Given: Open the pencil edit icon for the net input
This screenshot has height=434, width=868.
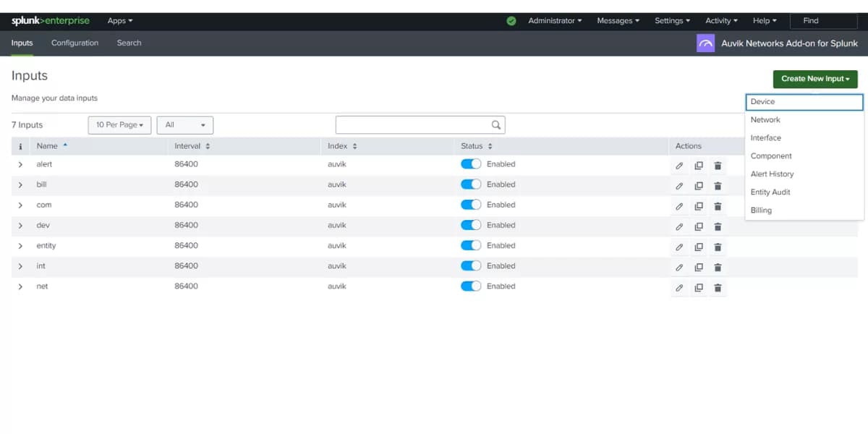Looking at the screenshot, I should click(679, 287).
